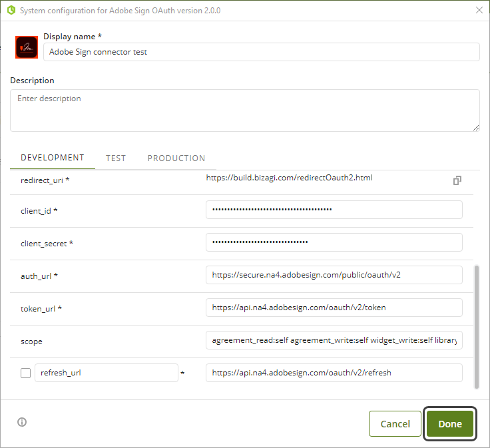
Task: Edit the refresh URL value field
Action: click(334, 373)
